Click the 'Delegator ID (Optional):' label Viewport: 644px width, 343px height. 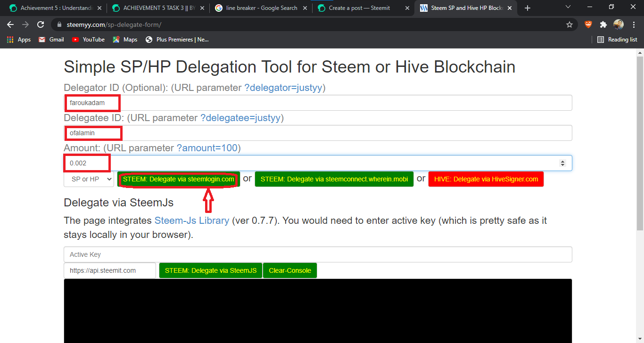(x=116, y=88)
